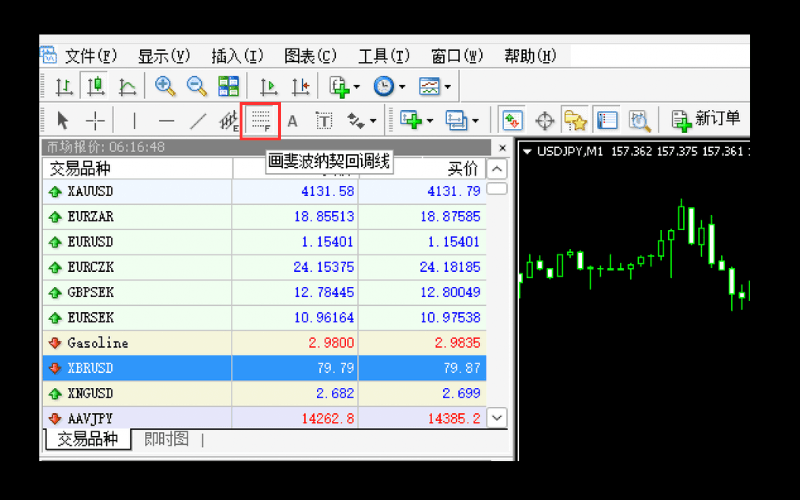Screen dimensions: 800x500
Task: Toggle chart shift from right edge
Action: [x=301, y=86]
